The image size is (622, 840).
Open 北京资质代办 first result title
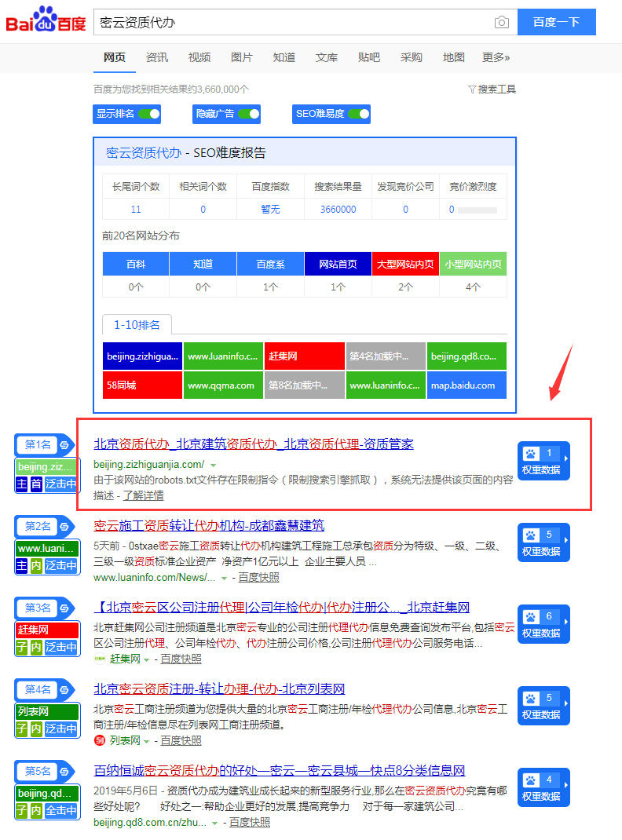(x=254, y=444)
